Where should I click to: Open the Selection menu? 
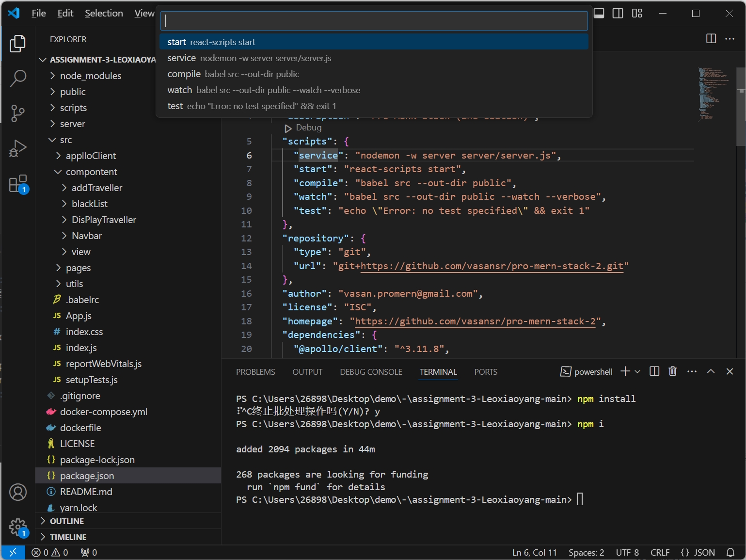point(104,13)
